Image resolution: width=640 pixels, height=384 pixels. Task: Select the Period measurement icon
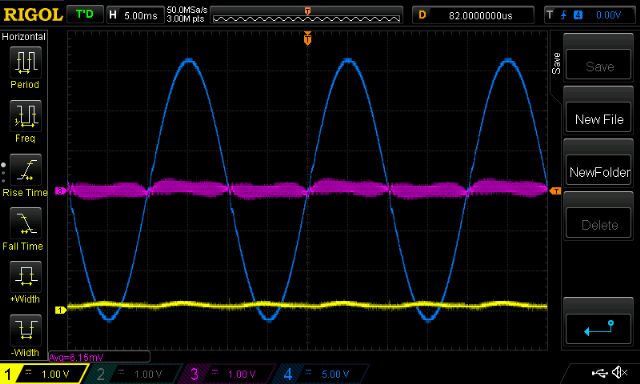pos(25,62)
